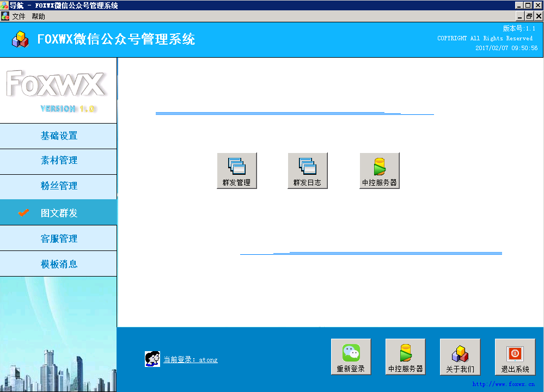Close the main application window
The height and width of the screenshot is (392, 544).
click(538, 5)
